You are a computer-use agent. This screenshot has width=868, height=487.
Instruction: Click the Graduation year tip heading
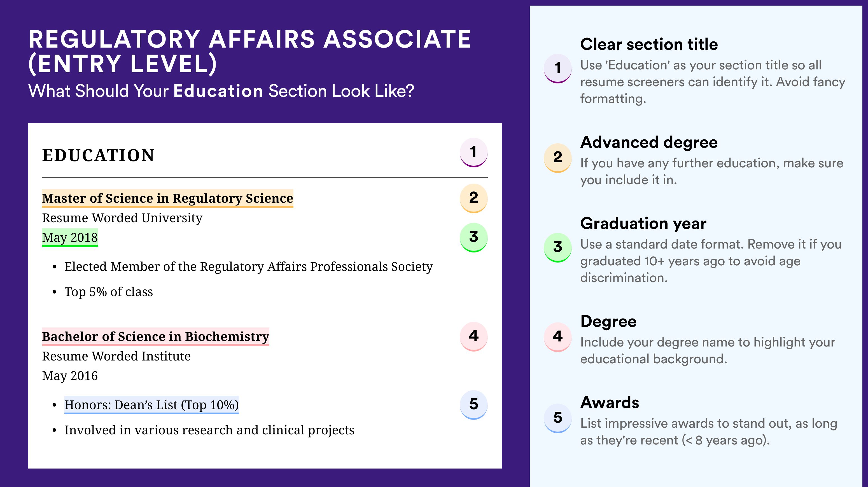(x=643, y=223)
